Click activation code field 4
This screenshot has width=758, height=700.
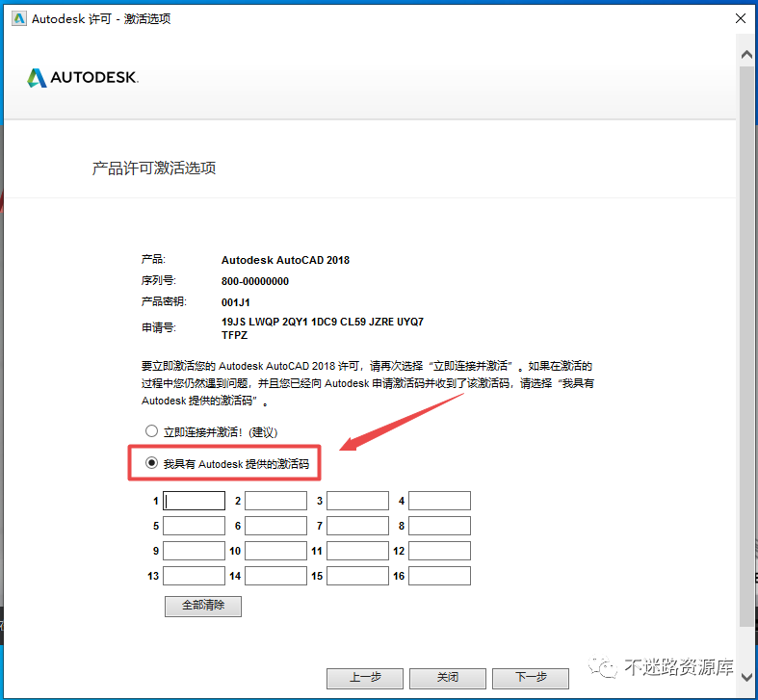(439, 501)
